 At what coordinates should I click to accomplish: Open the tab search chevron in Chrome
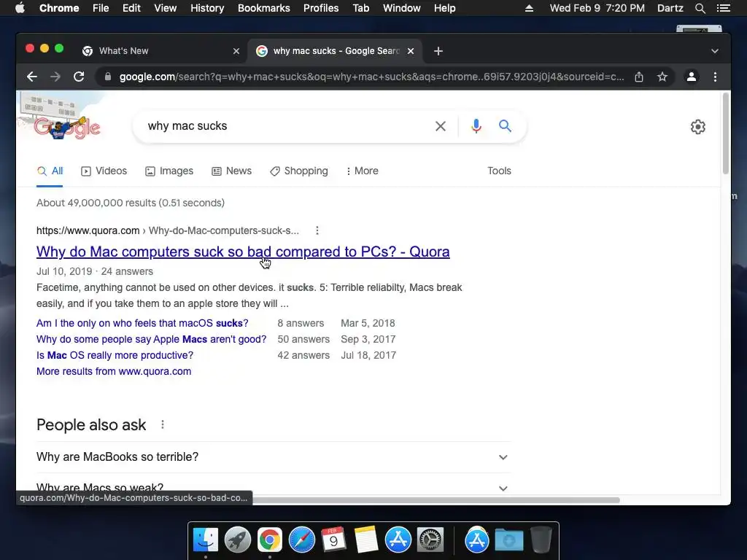[715, 51]
